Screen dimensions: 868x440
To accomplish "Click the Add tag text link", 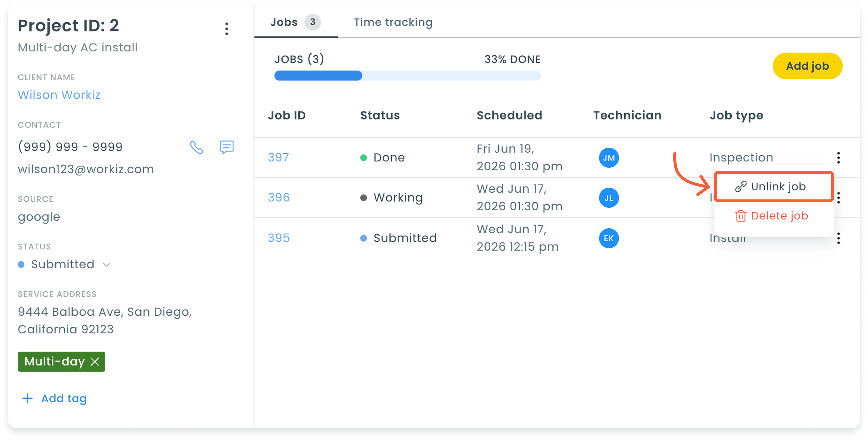I will [x=64, y=399].
